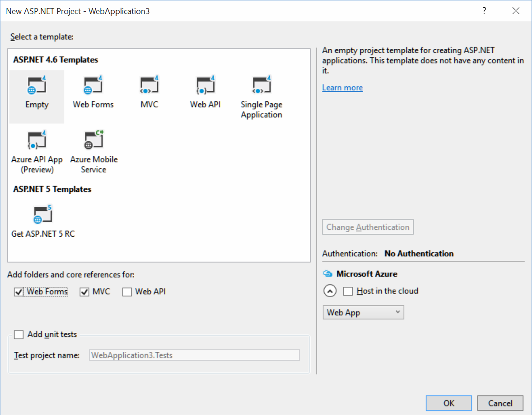Image resolution: width=532 pixels, height=415 pixels.
Task: Uncheck the Web Forms checkbox
Action: click(19, 292)
